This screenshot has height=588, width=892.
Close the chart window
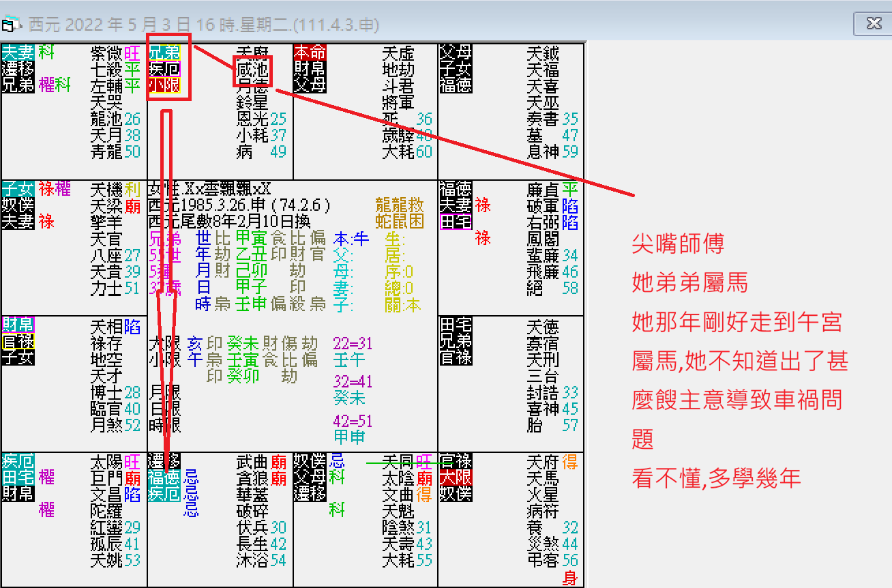[x=874, y=23]
